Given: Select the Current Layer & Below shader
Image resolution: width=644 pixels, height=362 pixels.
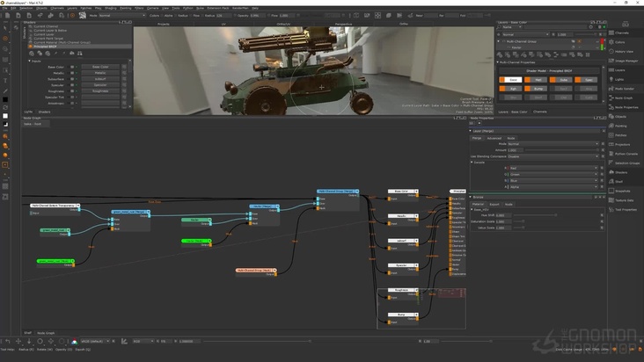Looking at the screenshot, I should coord(80,31).
